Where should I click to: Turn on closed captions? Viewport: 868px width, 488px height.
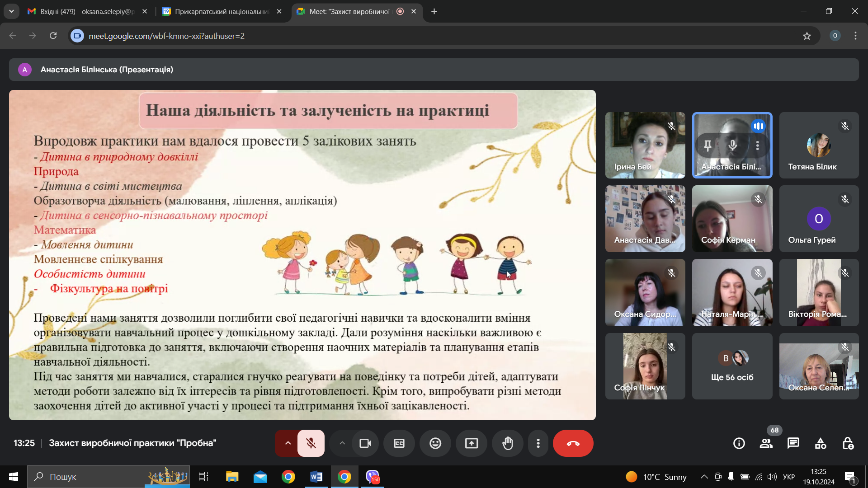(399, 443)
